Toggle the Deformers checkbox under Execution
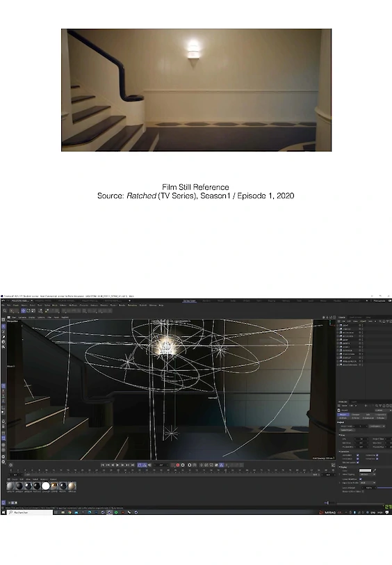The height and width of the screenshot is (565, 392). pos(377,459)
